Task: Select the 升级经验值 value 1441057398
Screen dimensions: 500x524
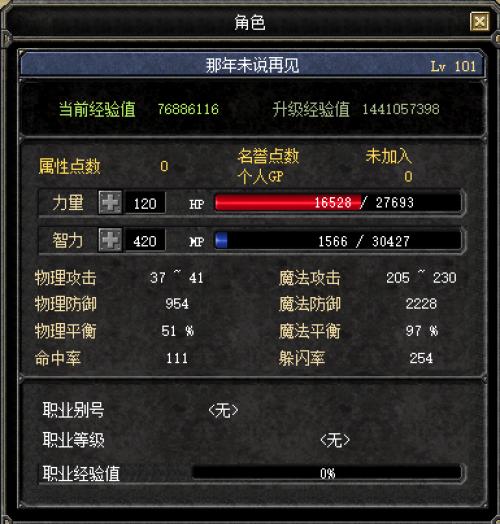Action: coord(401,109)
